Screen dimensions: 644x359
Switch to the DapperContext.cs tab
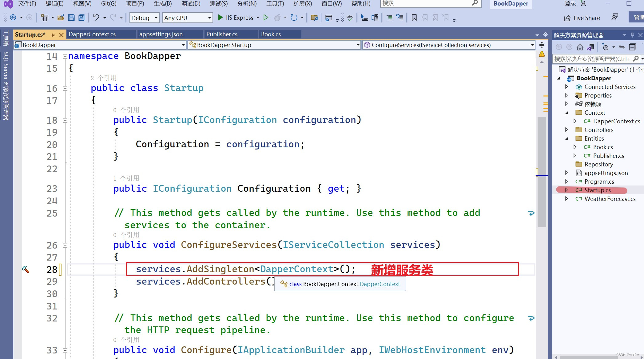[x=93, y=34]
